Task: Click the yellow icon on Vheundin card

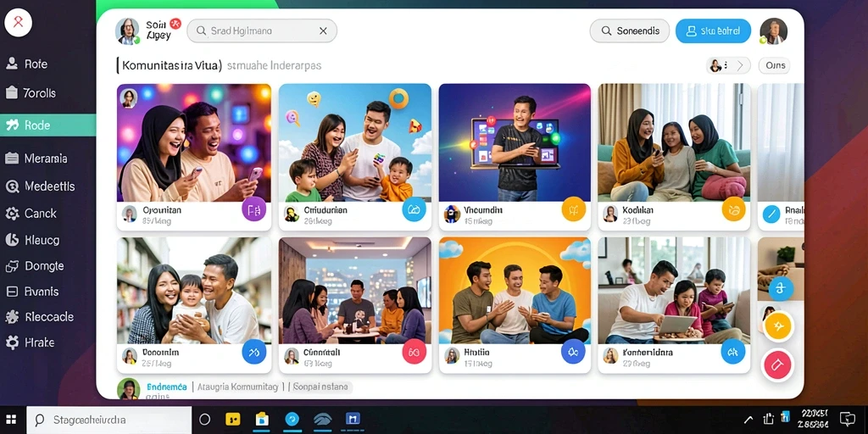Action: coord(574,209)
